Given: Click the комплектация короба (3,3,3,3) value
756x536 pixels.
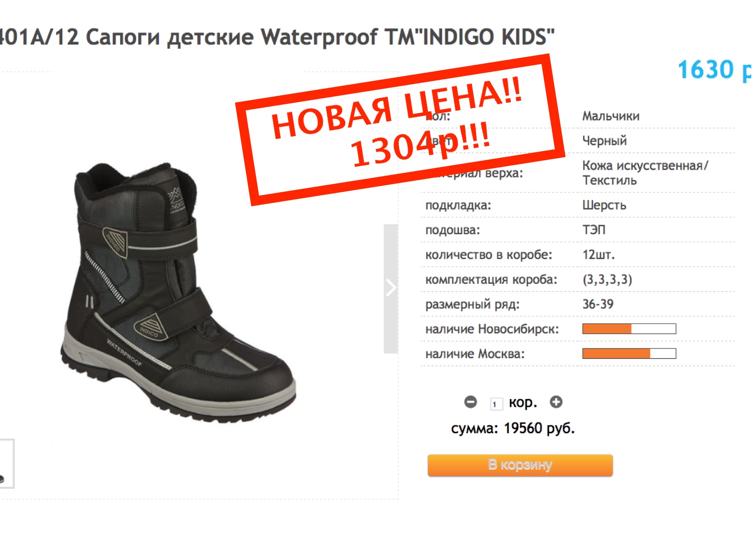Looking at the screenshot, I should (x=607, y=279).
